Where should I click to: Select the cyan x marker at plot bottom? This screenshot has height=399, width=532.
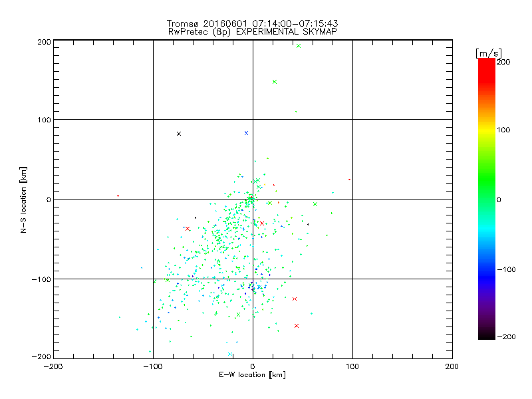231,354
